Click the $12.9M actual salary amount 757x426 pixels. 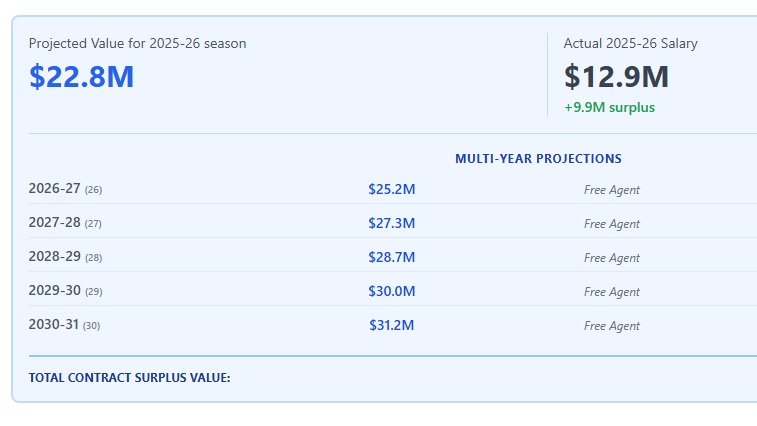(616, 77)
